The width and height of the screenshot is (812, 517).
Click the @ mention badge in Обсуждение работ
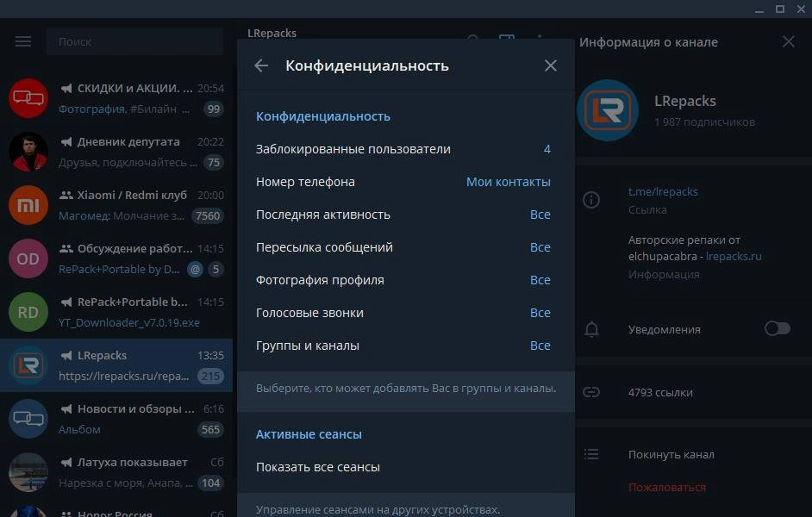195,269
